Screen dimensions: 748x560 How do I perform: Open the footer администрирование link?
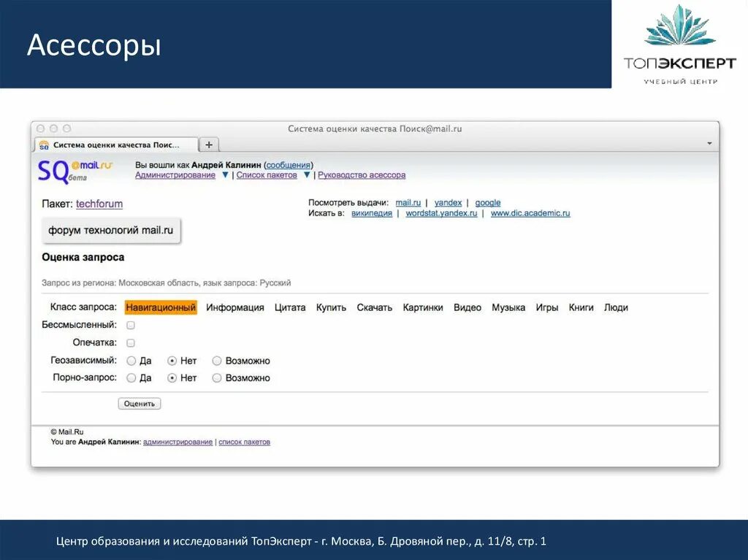pos(178,442)
